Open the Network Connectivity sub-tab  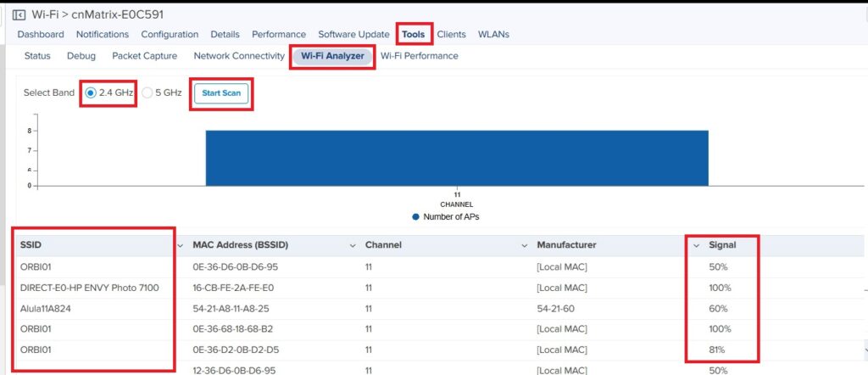[x=239, y=56]
